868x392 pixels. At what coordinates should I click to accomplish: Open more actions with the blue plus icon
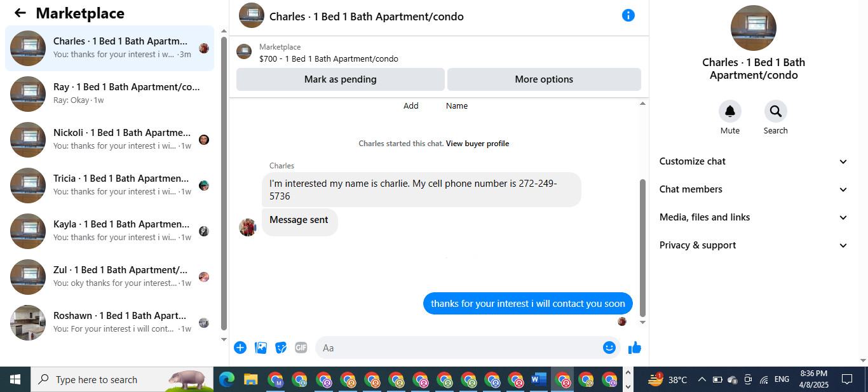coord(240,348)
